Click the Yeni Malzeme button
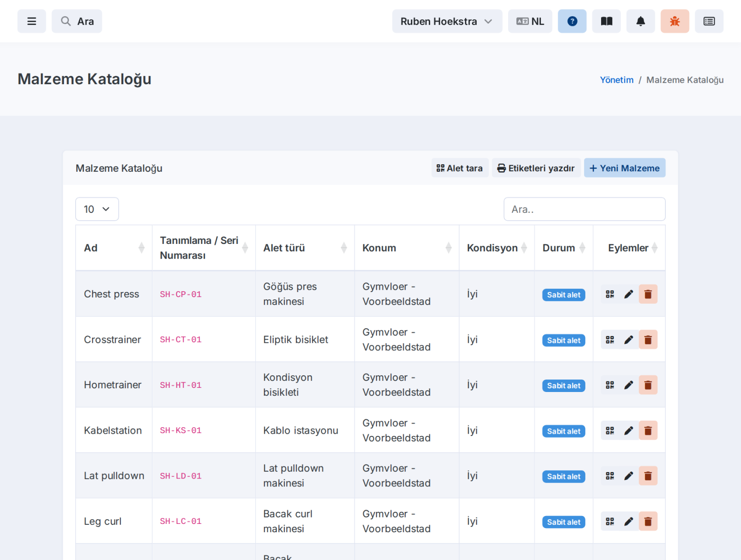Image resolution: width=741 pixels, height=560 pixels. pos(624,168)
